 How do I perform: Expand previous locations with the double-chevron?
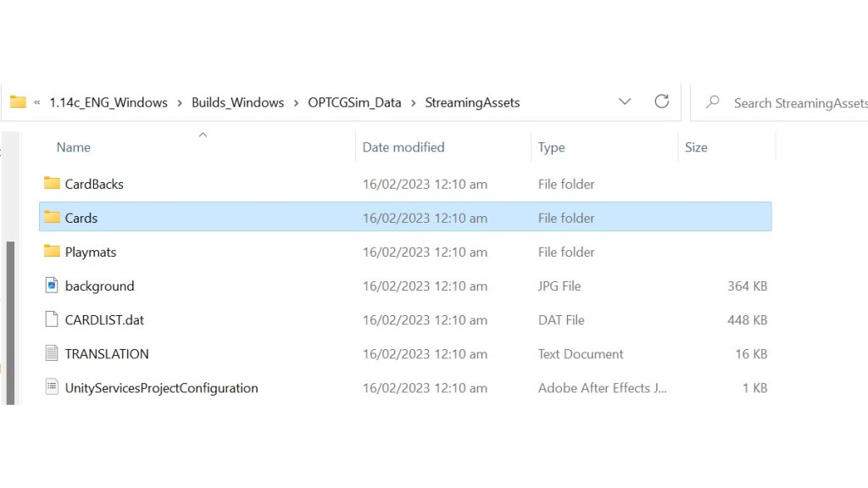[x=36, y=102]
